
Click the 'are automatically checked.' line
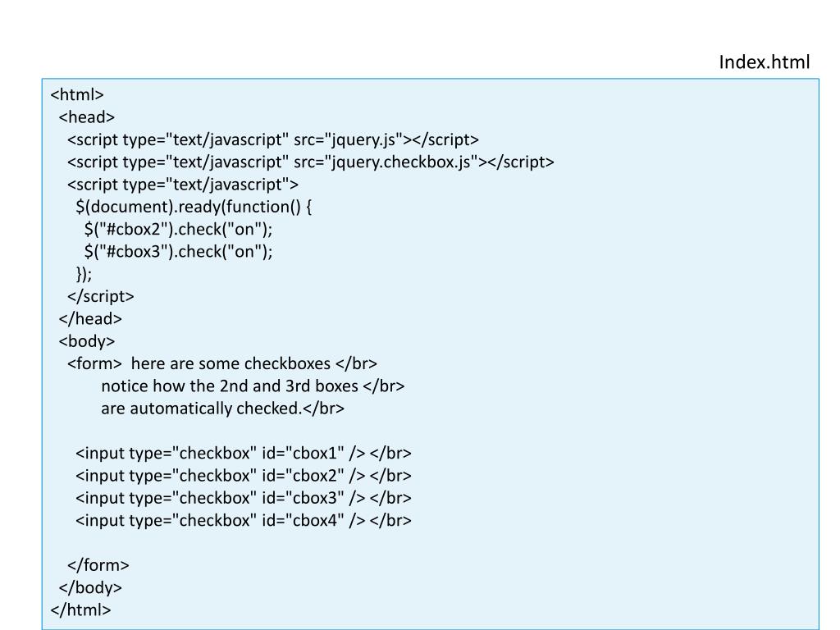click(x=223, y=409)
